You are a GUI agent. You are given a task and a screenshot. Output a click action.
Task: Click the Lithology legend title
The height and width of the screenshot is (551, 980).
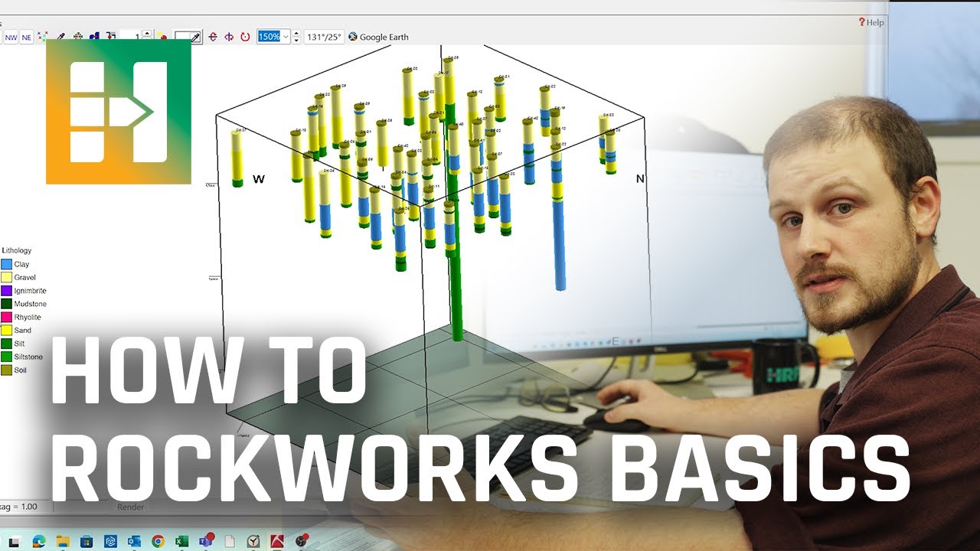point(17,250)
